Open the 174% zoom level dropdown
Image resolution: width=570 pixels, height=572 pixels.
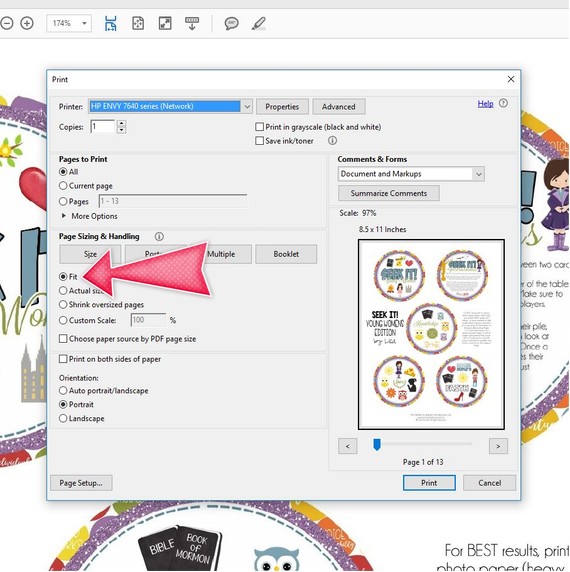(69, 23)
